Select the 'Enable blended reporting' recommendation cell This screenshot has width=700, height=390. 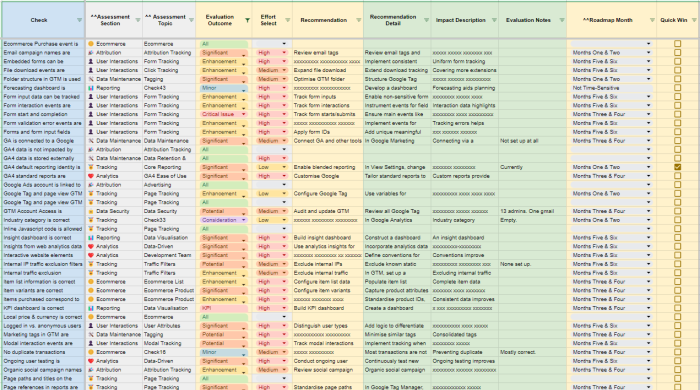(x=328, y=167)
